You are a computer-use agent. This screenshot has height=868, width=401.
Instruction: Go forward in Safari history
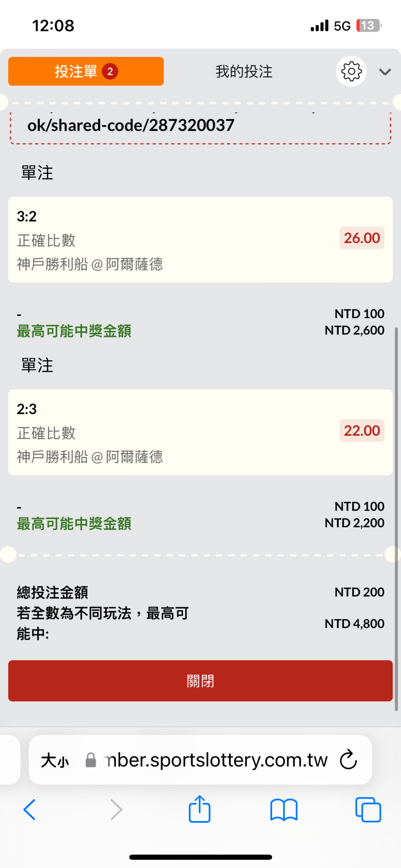116,809
